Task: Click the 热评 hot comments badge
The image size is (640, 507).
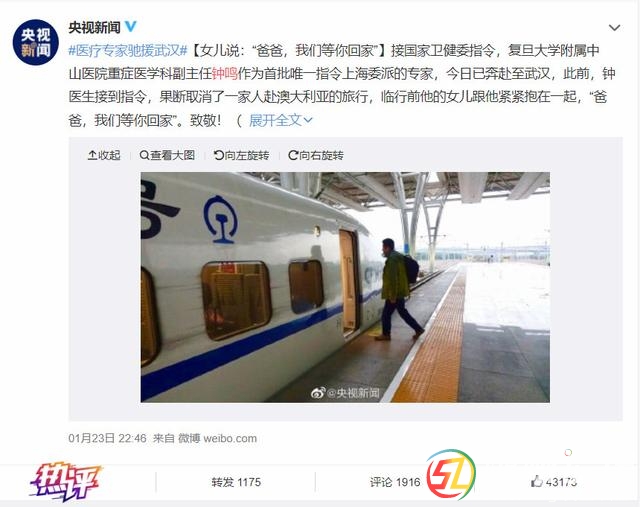Action: click(x=65, y=482)
